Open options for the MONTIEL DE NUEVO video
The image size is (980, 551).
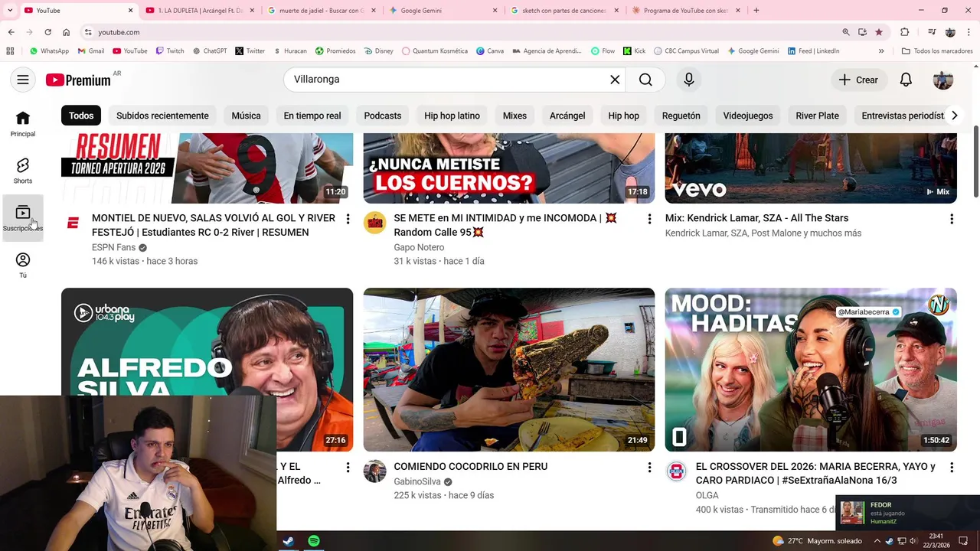tap(348, 219)
